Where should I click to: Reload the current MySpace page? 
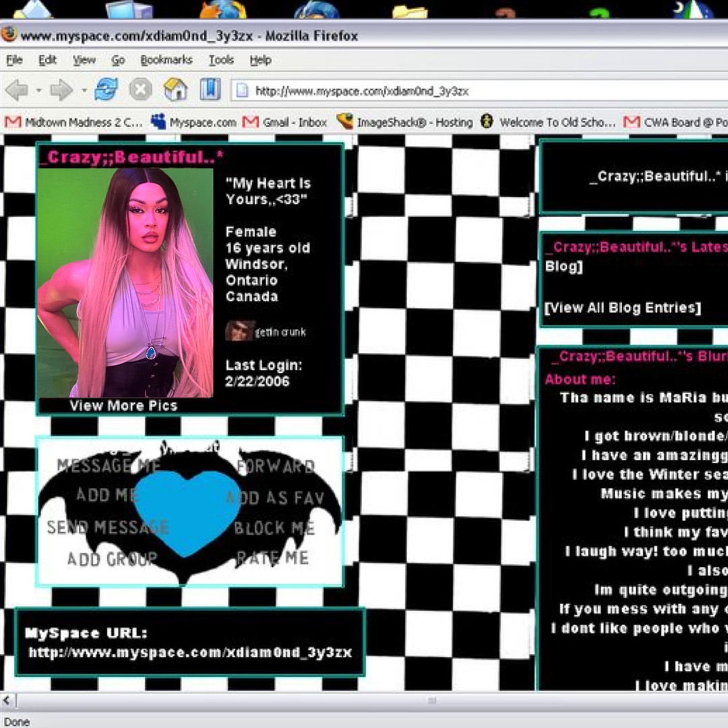pos(106,90)
